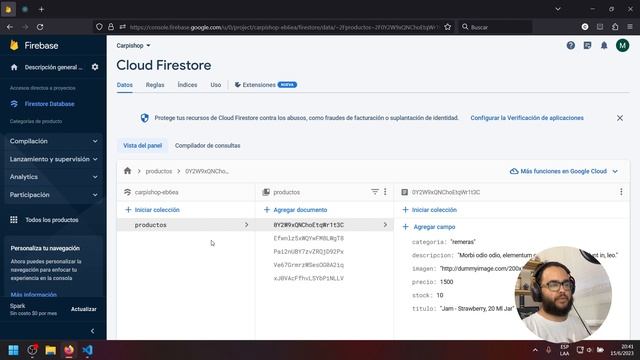
Task: Click Firefox icon in taskbar
Action: pyautogui.click(x=69, y=350)
